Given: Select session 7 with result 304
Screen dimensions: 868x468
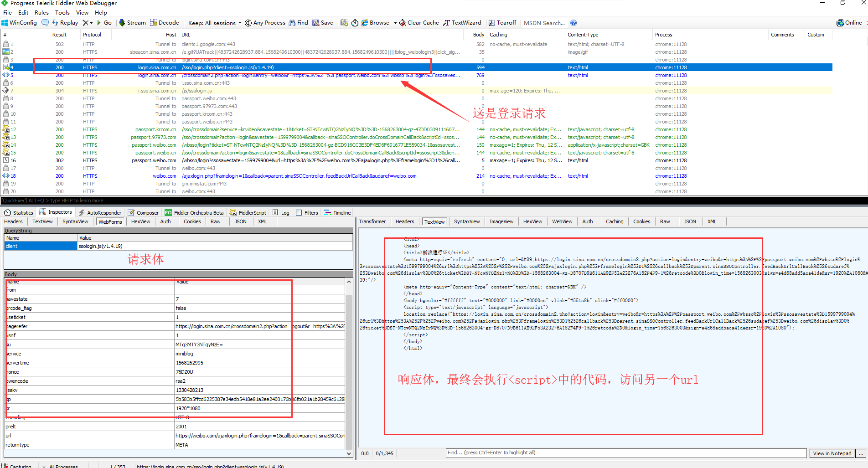Looking at the screenshot, I should click(417, 91).
